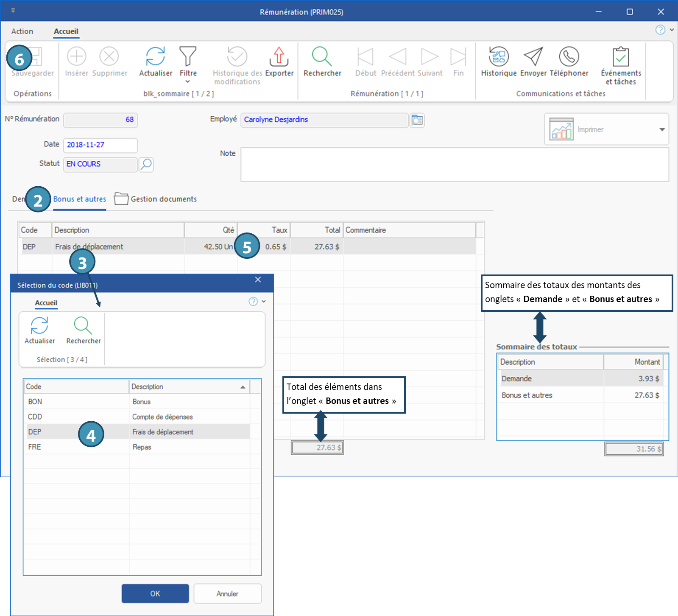Viewport: 678px width, 616px height.
Task: Click the Exporter icon
Action: point(279,57)
